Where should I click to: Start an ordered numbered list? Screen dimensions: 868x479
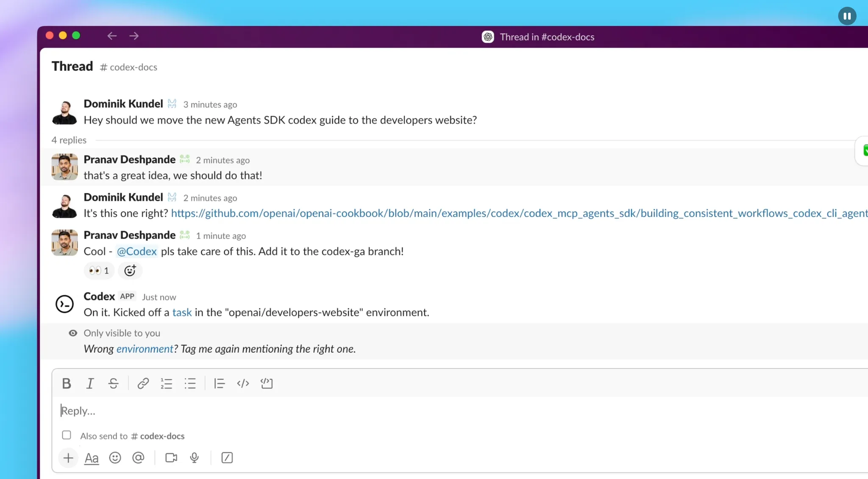coord(166,383)
